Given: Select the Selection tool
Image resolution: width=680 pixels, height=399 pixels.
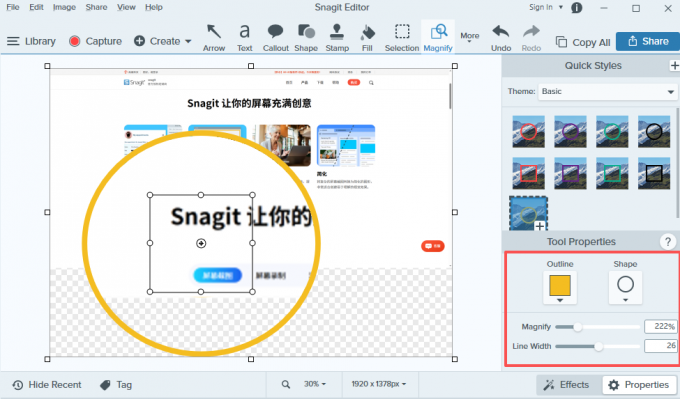Looking at the screenshot, I should (x=402, y=38).
